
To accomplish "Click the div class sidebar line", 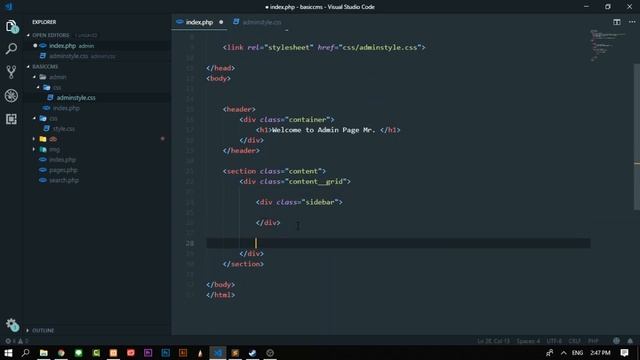I will pyautogui.click(x=299, y=202).
